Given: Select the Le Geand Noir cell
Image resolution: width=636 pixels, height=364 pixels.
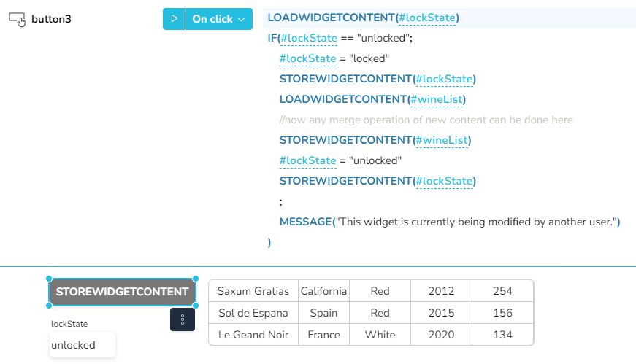Looking at the screenshot, I should 253,335.
